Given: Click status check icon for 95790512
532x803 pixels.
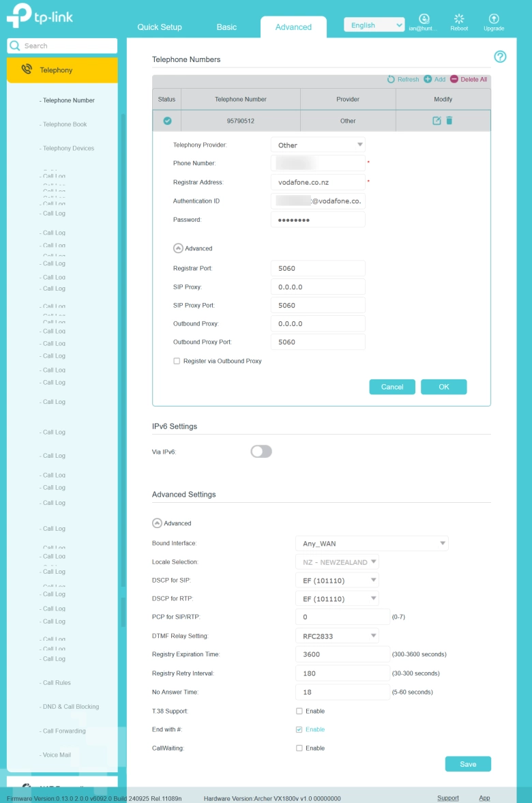Looking at the screenshot, I should 167,121.
